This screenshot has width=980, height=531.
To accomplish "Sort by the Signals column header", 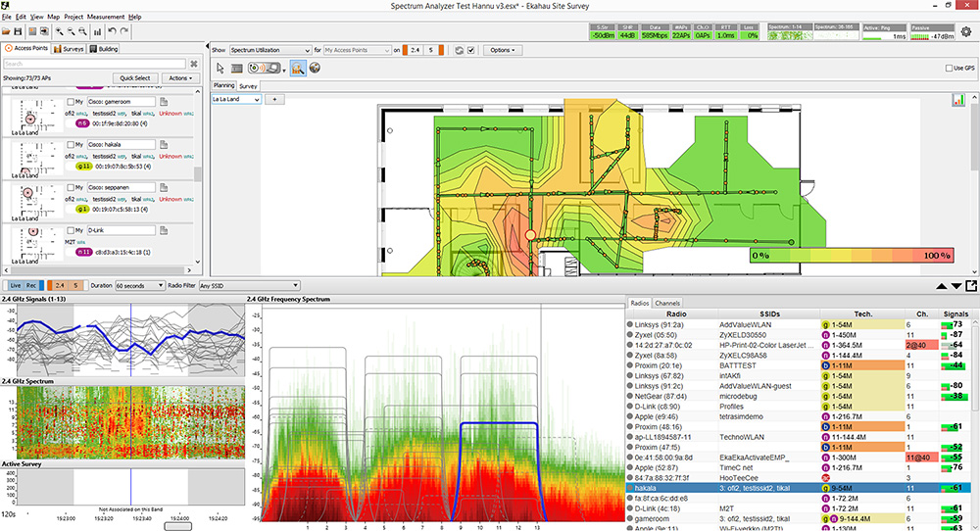I will tap(955, 314).
